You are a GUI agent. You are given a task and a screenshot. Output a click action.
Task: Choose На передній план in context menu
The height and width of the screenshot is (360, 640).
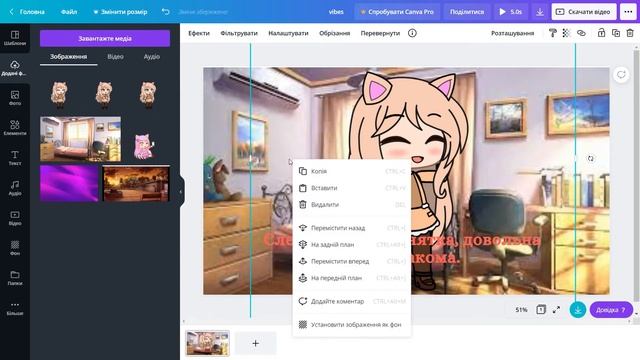(x=351, y=278)
